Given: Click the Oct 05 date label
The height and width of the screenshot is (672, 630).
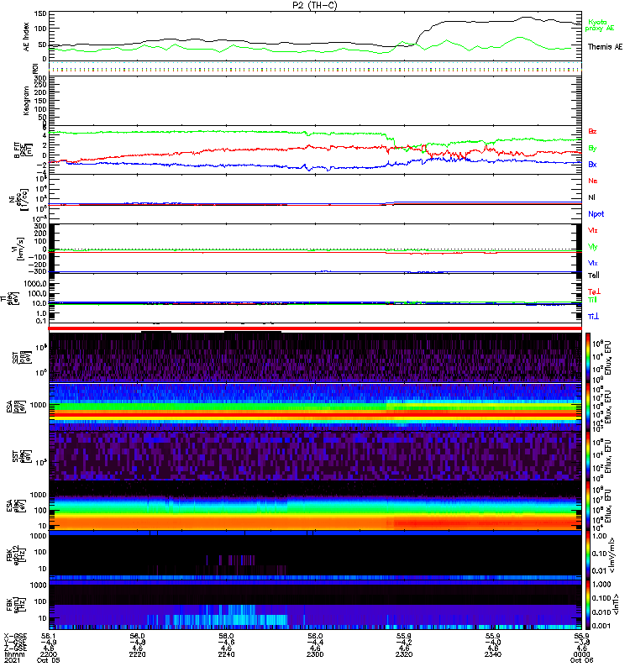Looking at the screenshot, I should tap(49, 660).
